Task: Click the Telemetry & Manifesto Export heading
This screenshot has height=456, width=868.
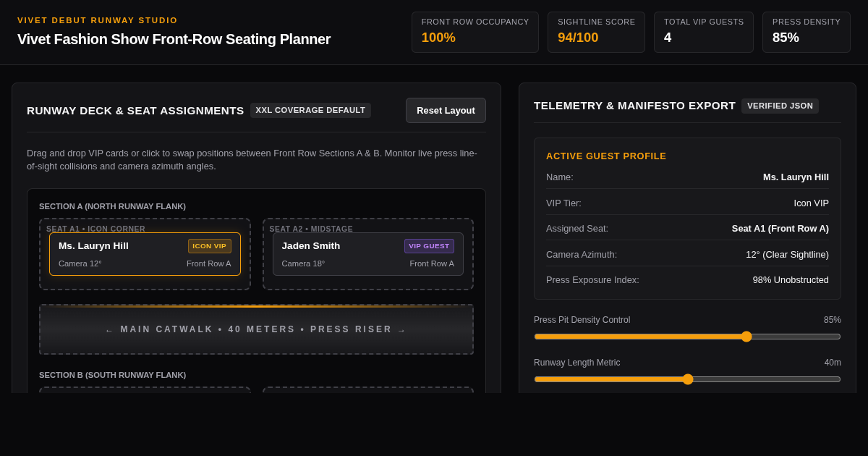Action: [634, 106]
